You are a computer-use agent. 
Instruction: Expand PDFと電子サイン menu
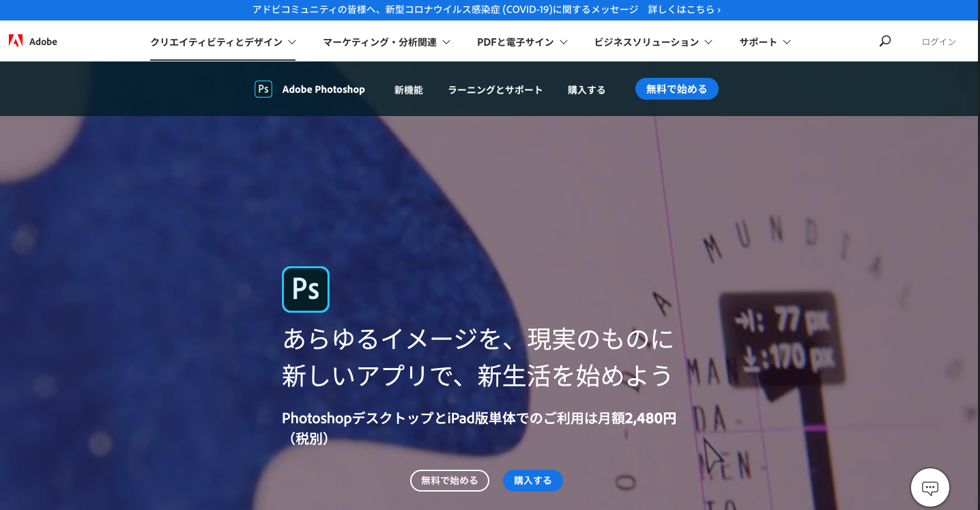[523, 42]
